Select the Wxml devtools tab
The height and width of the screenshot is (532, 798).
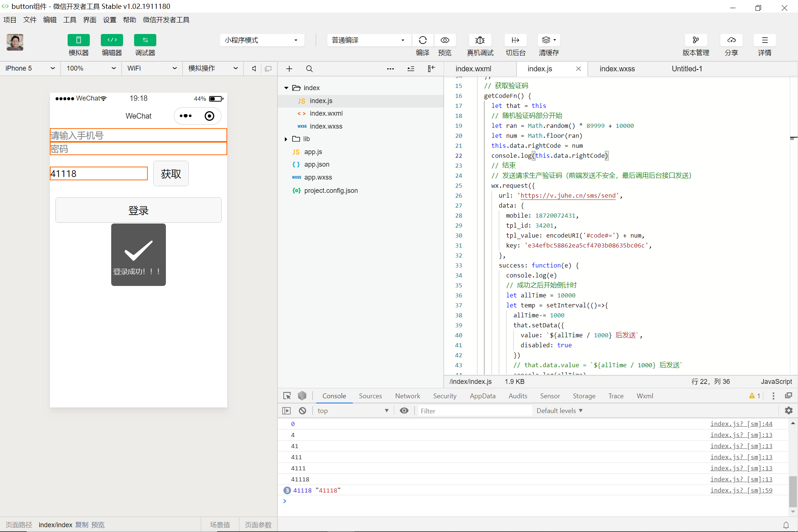pos(645,396)
